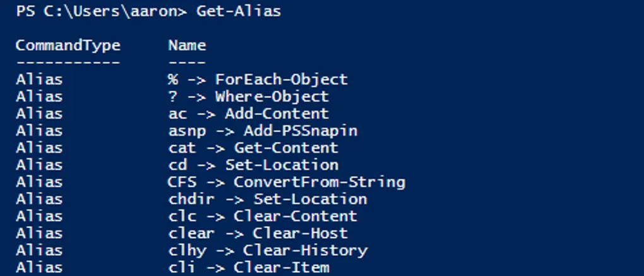Click the ConvertFrom-String target name
Image resolution: width=644 pixels, height=276 pixels.
pyautogui.click(x=319, y=182)
